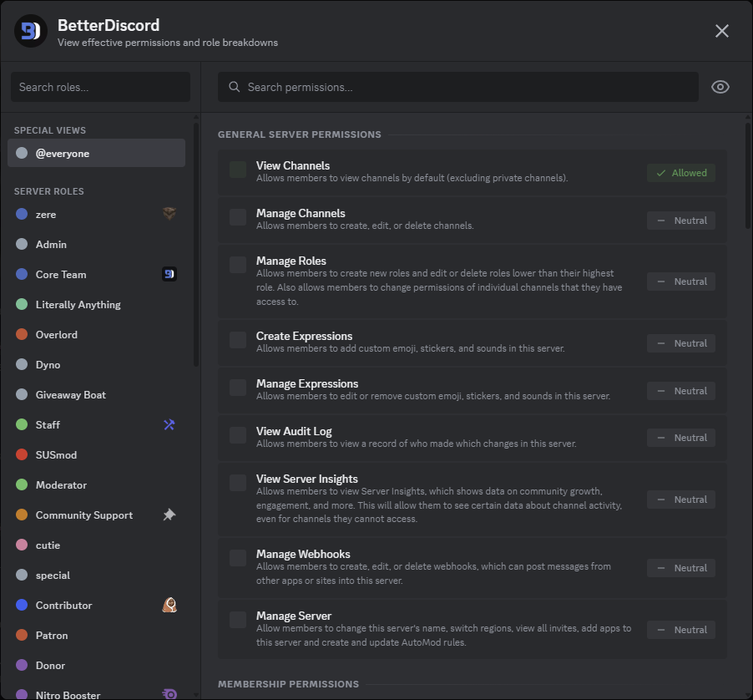Image resolution: width=753 pixels, height=700 pixels.
Task: Toggle the eye visibility icon
Action: [720, 87]
